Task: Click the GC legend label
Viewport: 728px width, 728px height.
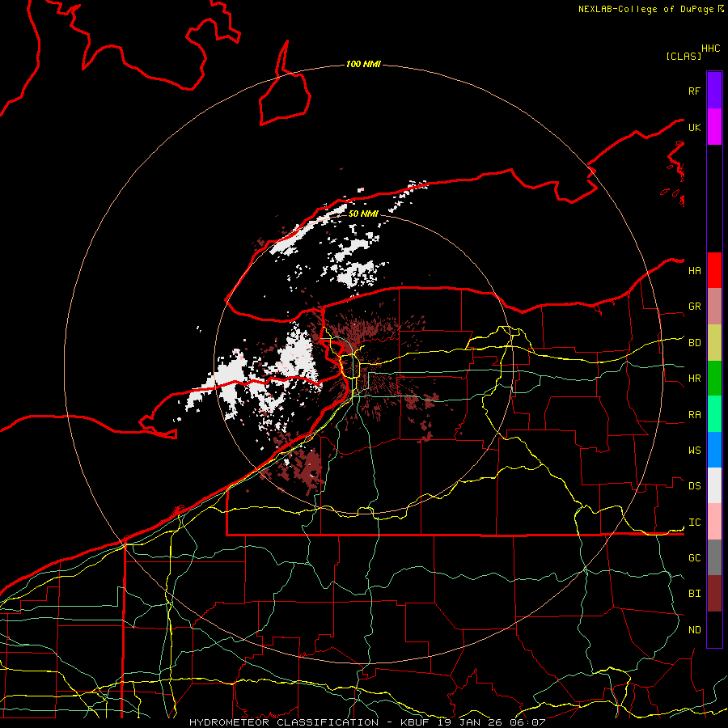Action: (694, 558)
